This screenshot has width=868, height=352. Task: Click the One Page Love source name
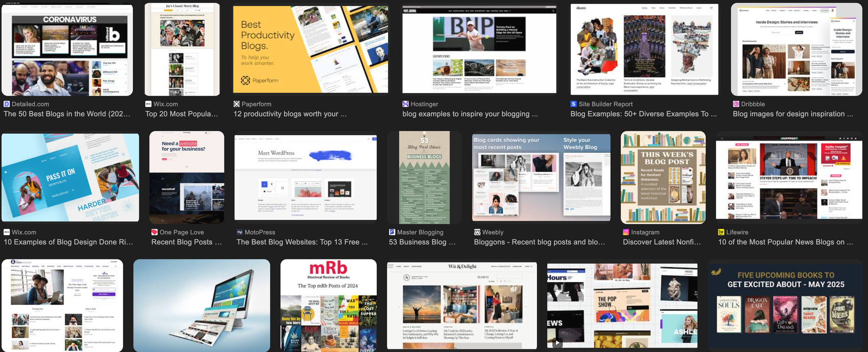[181, 232]
